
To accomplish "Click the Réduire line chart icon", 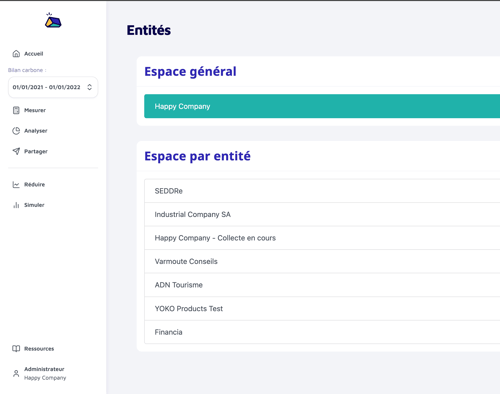I will click(x=16, y=184).
